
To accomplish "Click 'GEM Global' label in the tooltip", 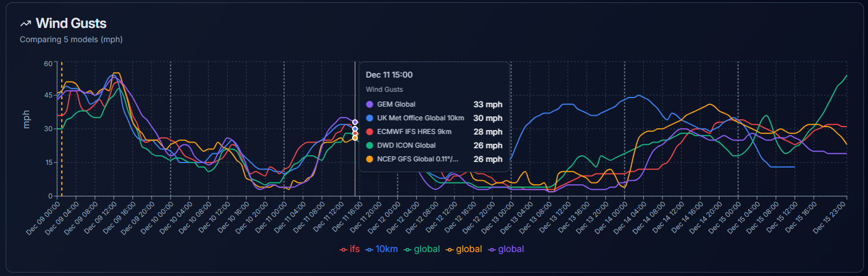I will pos(397,104).
